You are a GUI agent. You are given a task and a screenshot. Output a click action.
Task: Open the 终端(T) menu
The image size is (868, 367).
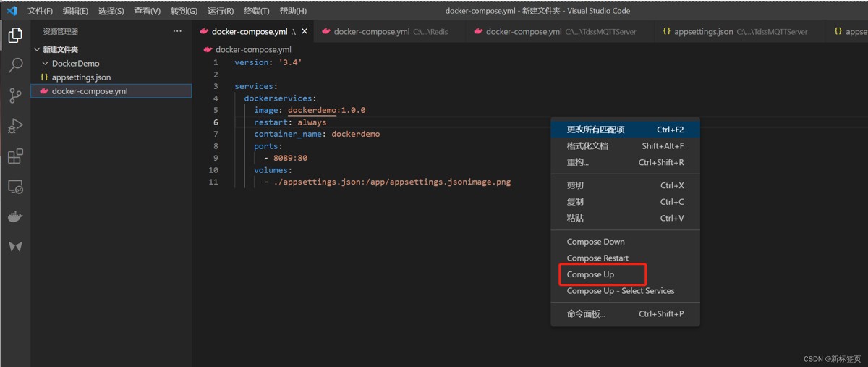[256, 11]
